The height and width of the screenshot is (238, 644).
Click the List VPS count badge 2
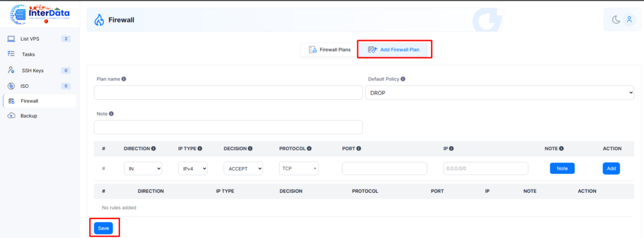(65, 39)
